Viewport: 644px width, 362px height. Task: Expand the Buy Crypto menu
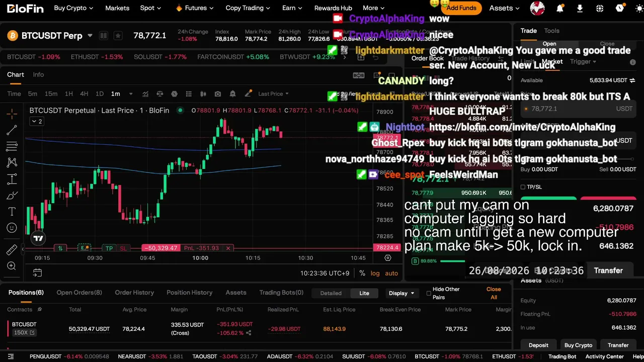73,8
